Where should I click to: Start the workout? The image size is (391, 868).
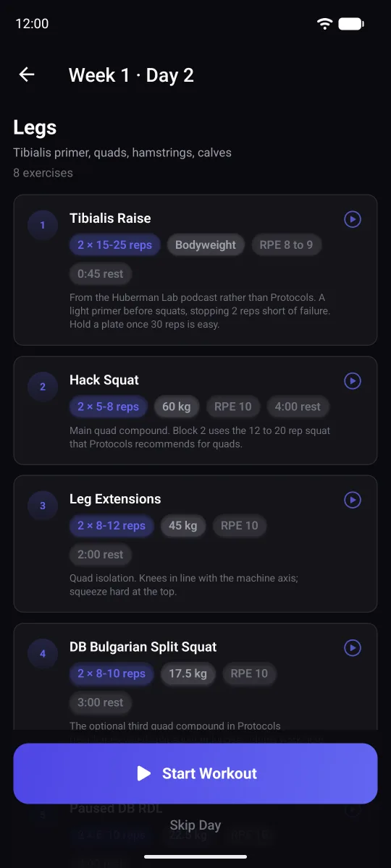click(195, 773)
